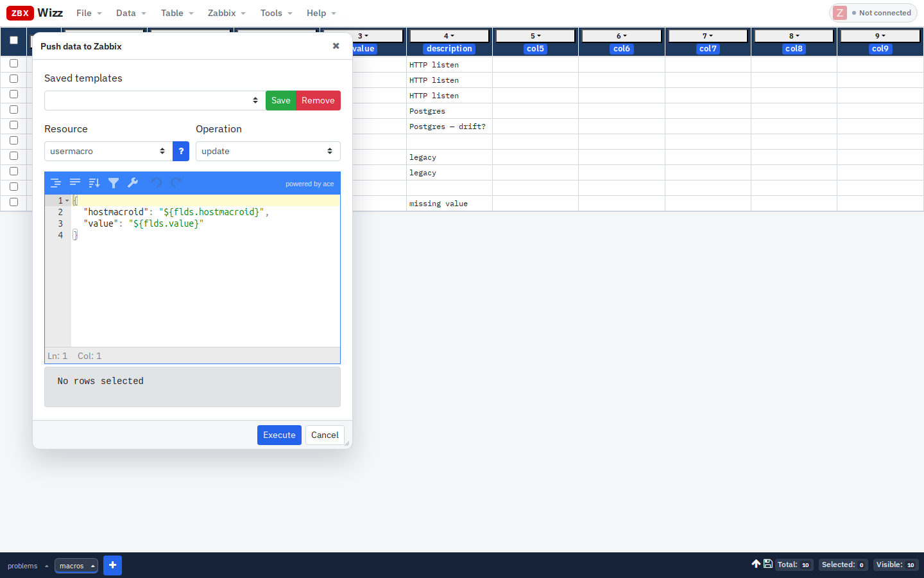
Task: Click the col5 column label
Action: click(536, 49)
